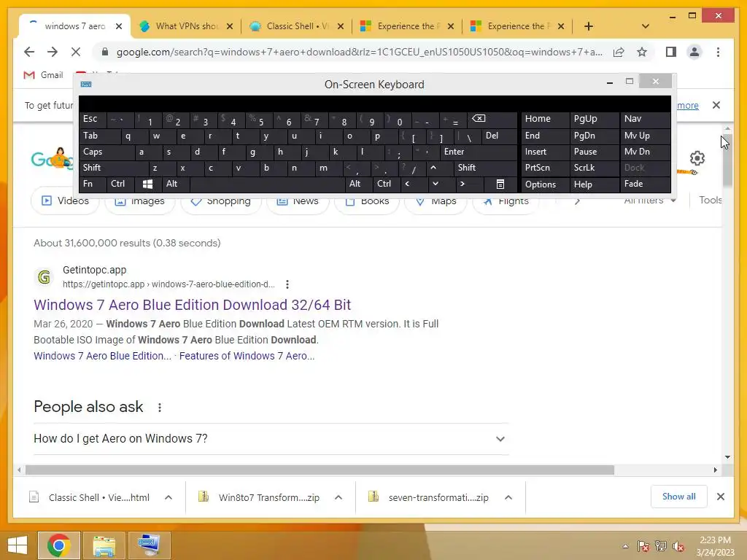Go forward in browser history

[53, 52]
